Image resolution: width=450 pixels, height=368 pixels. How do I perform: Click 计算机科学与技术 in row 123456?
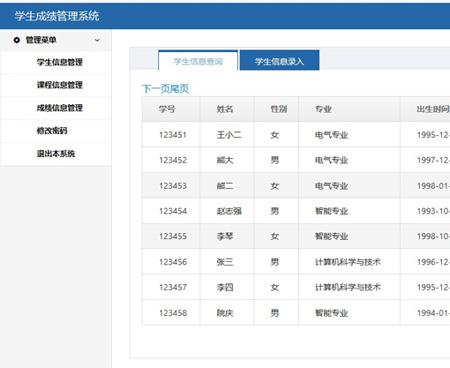click(348, 262)
